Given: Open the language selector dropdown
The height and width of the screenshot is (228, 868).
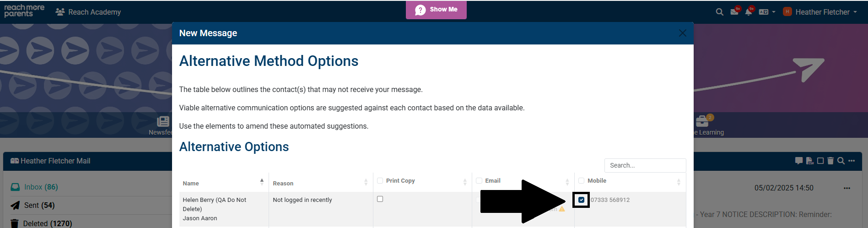Looking at the screenshot, I should (x=767, y=12).
